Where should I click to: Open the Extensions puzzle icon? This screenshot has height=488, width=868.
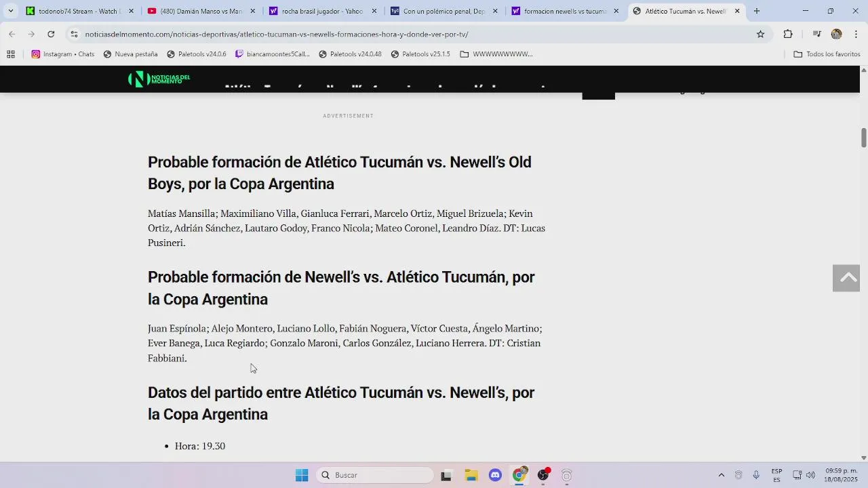coord(788,34)
